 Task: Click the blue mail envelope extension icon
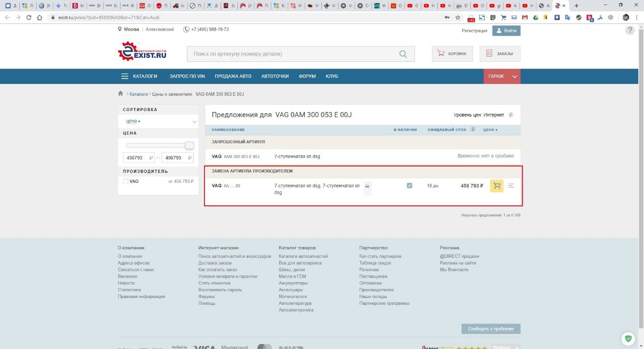click(x=514, y=18)
